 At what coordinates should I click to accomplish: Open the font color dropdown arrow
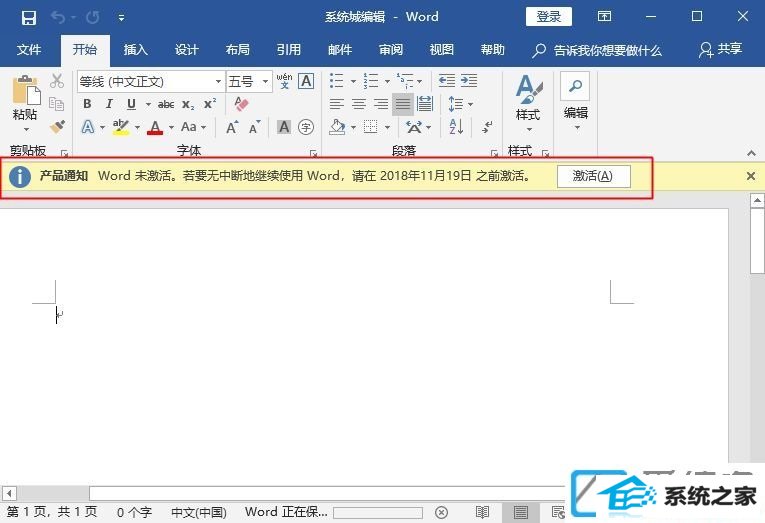pos(171,128)
